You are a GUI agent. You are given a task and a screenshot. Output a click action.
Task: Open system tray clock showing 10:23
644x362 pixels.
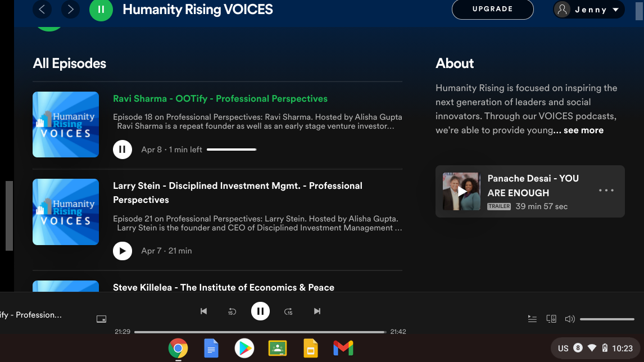pyautogui.click(x=622, y=349)
